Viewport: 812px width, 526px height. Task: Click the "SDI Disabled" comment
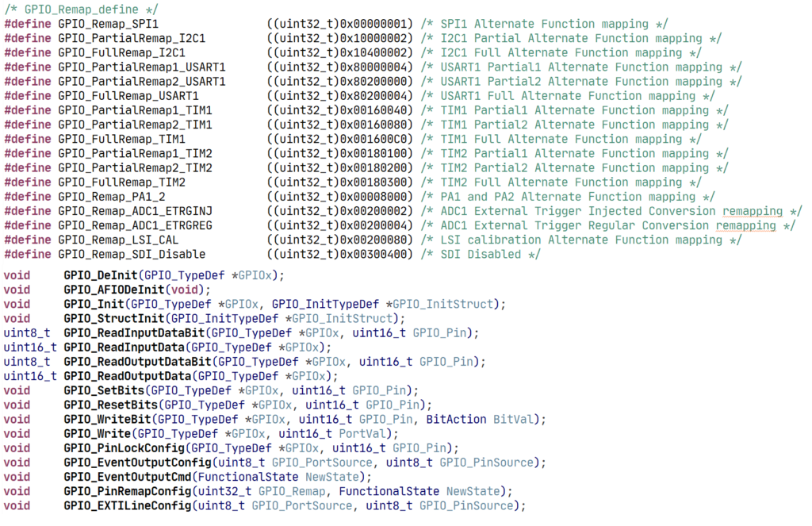coord(481,255)
